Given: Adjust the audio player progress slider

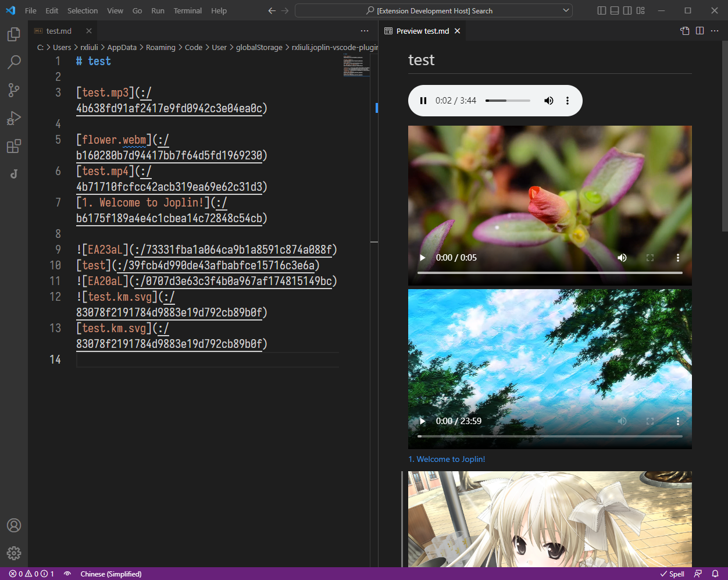Looking at the screenshot, I should 508,101.
